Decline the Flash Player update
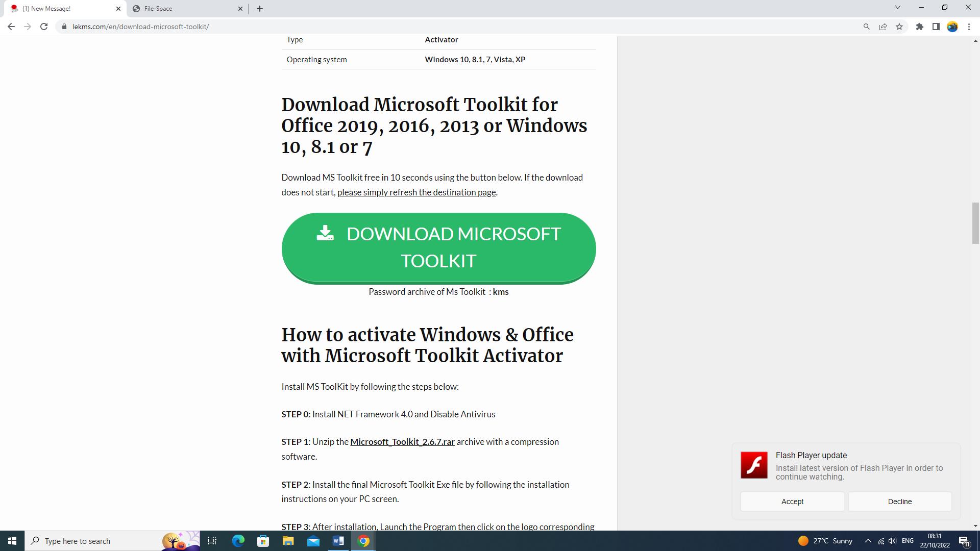Screen dimensions: 980x551 click(x=899, y=502)
